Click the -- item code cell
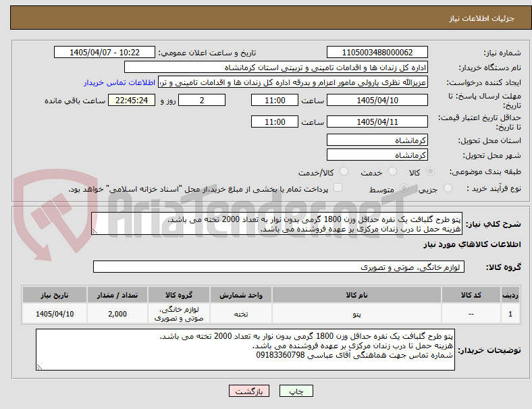 click(471, 314)
